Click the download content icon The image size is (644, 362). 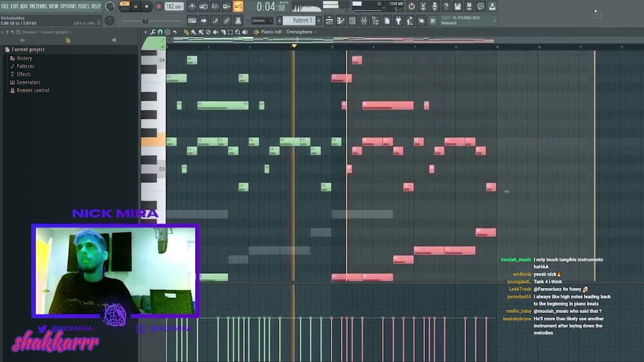492,6
